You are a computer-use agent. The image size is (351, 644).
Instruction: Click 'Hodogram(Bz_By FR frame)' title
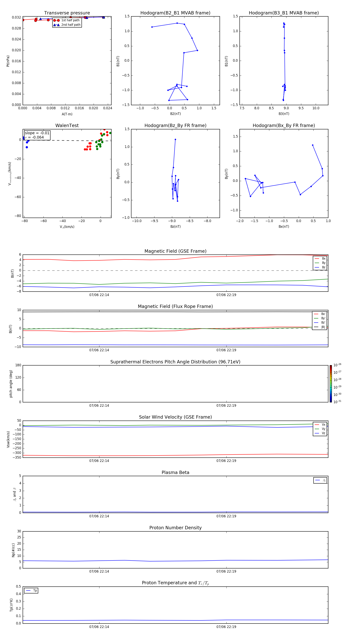coord(175,125)
